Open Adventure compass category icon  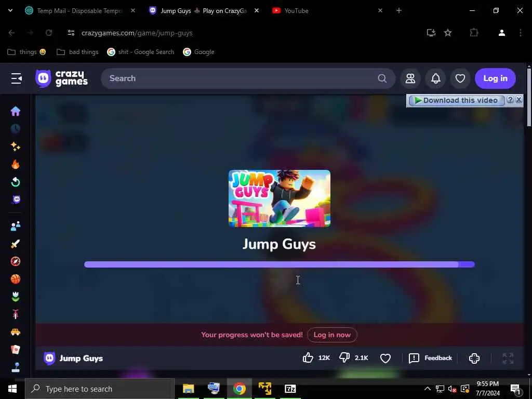16,261
